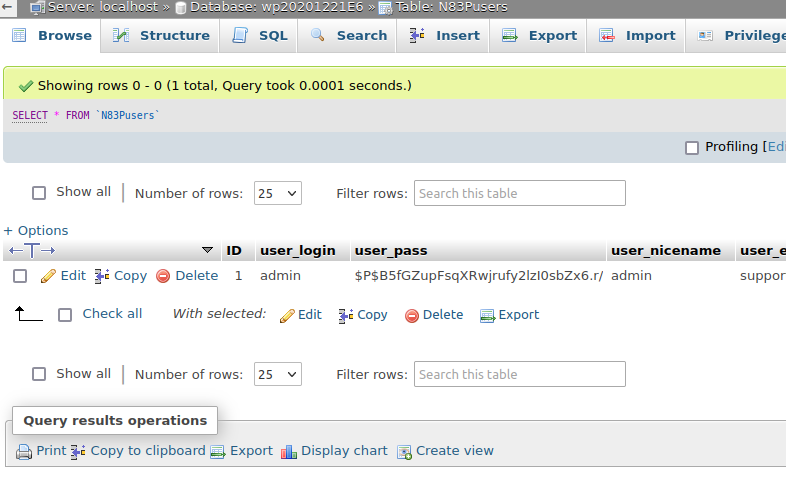Click the pencil Edit icon in admin row
Image resolution: width=786 pixels, height=478 pixels.
48,276
